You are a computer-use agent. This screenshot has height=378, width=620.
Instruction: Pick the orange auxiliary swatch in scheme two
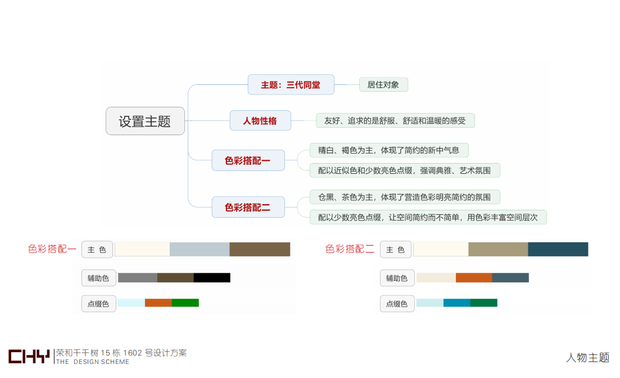pos(474,278)
